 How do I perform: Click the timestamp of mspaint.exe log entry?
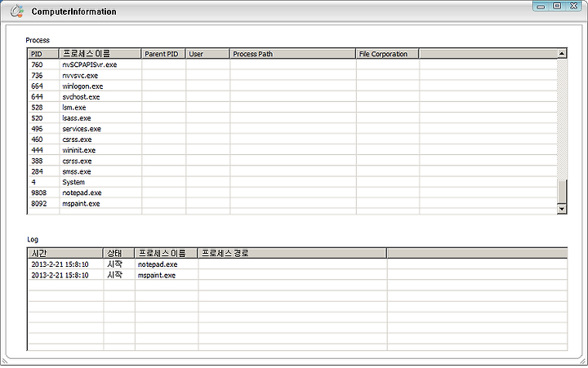(60, 275)
